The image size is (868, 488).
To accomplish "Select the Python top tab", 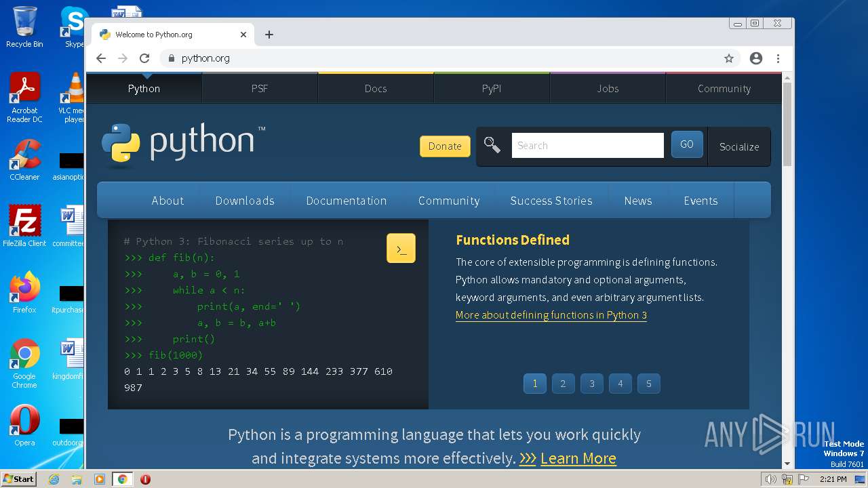I will (x=144, y=88).
